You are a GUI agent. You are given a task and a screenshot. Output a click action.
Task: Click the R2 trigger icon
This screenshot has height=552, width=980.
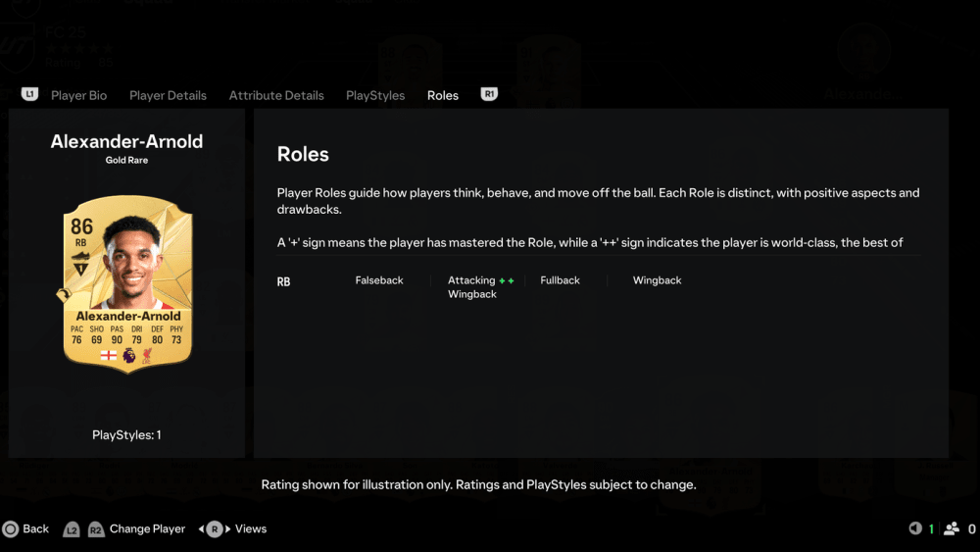[x=96, y=529]
